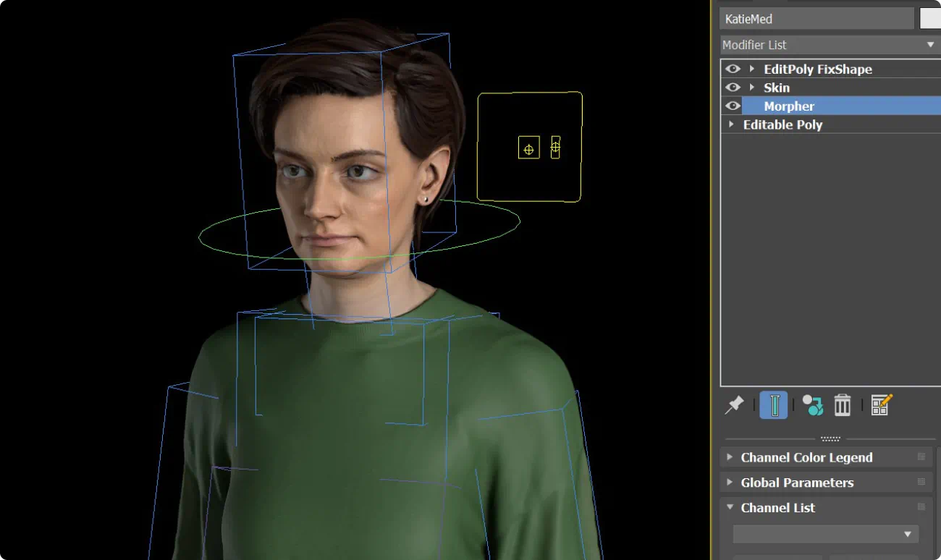Select the Morpher modifier in the stack

click(789, 106)
